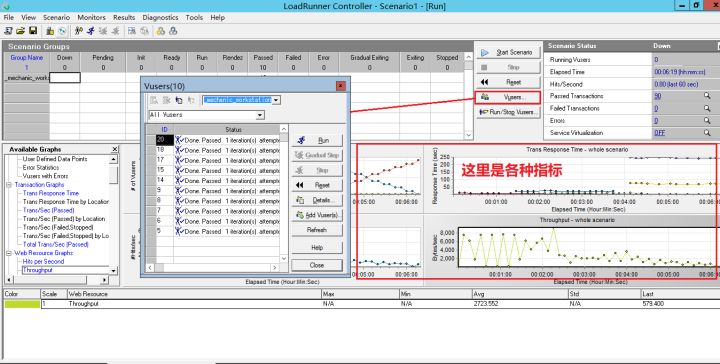This screenshot has height=364, width=720.
Task: Click the Service Virtualization OFF link
Action: [x=659, y=133]
